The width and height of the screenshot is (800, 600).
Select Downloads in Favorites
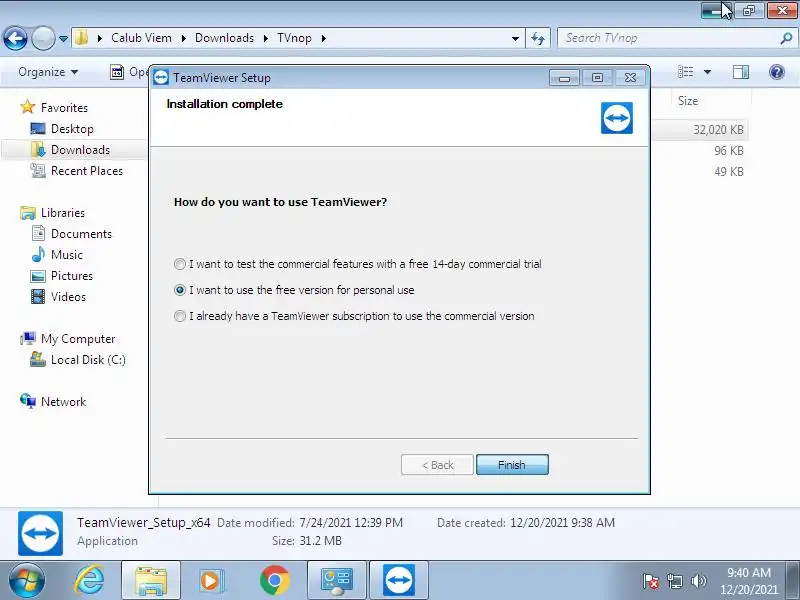(x=80, y=149)
